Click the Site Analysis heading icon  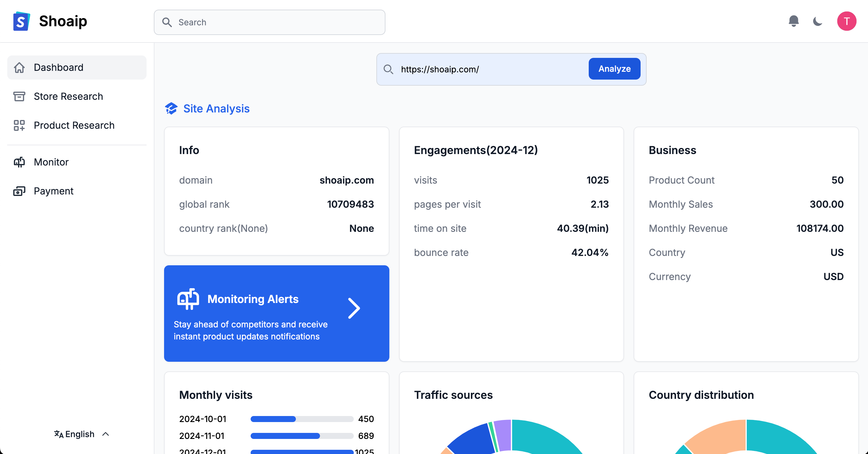[x=171, y=109]
